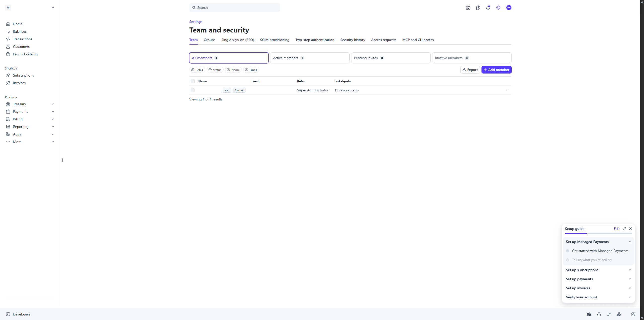Click the Reporting chart icon

tap(8, 127)
